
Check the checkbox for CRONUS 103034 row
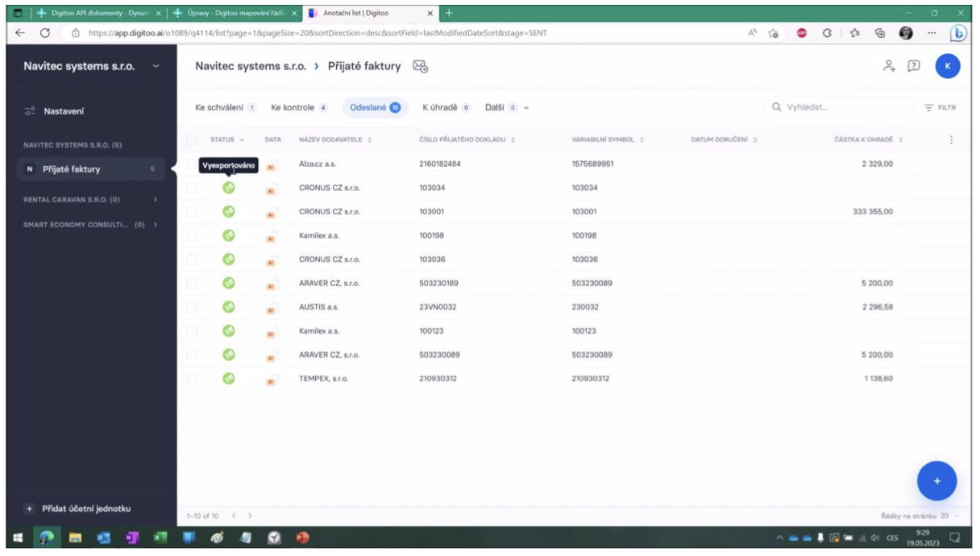pos(192,188)
